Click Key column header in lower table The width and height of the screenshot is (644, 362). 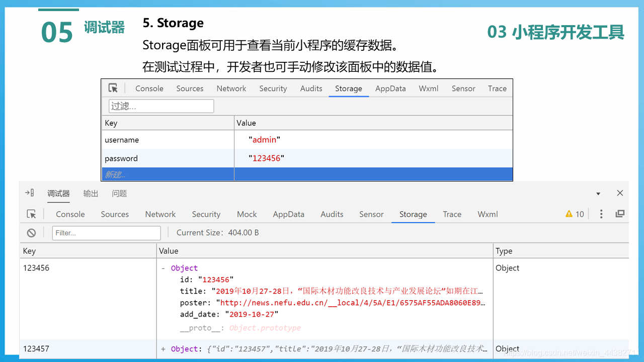click(88, 251)
